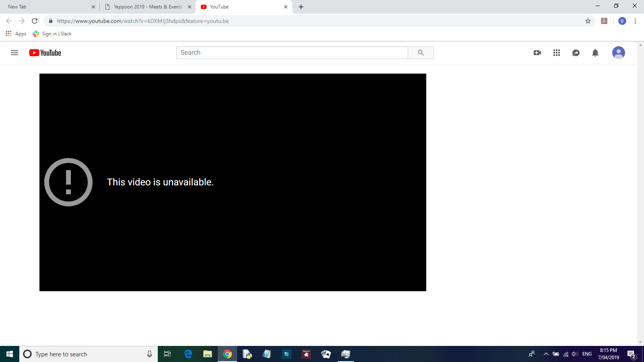Open the YouTube messages share icon
644x362 pixels.
point(576,53)
